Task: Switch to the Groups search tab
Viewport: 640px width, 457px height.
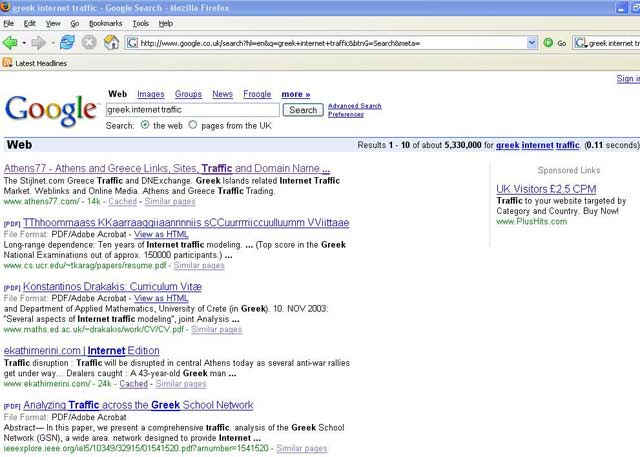Action: coord(188,94)
